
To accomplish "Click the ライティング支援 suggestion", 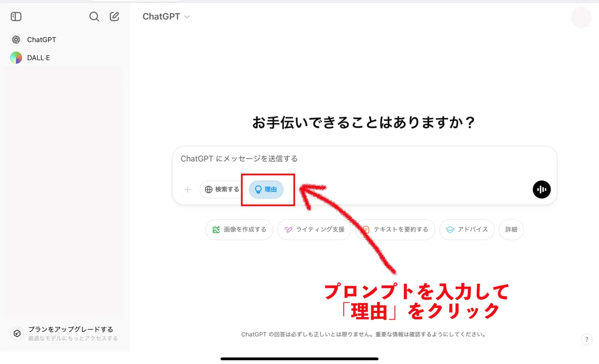I will point(314,230).
